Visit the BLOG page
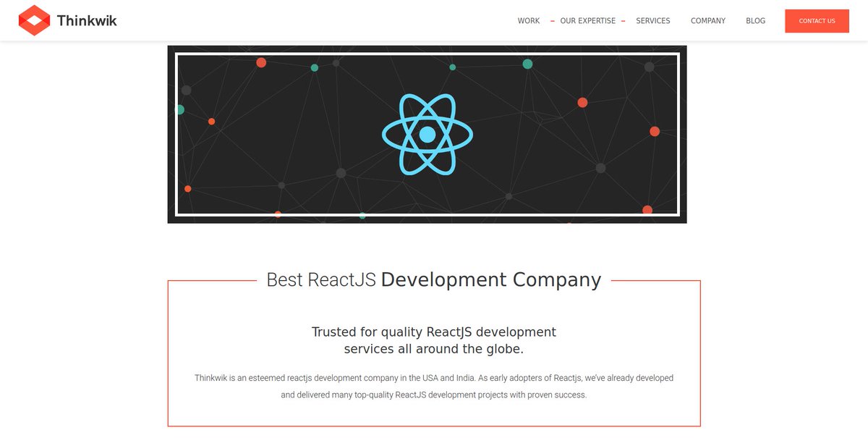The width and height of the screenshot is (868, 438). 755,21
